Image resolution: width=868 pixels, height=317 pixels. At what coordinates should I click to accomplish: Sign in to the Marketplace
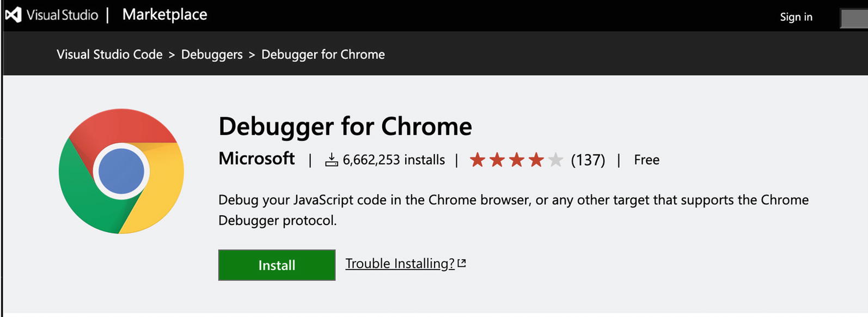[796, 17]
